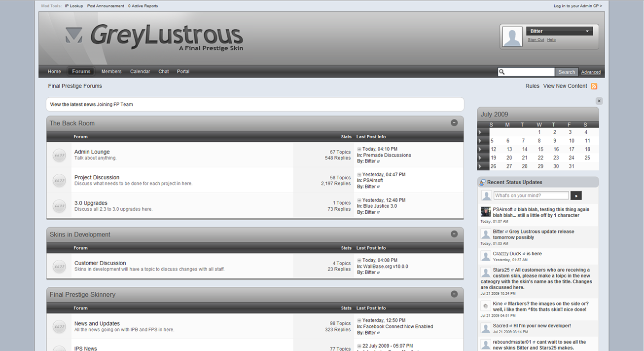Open the Help link
The image size is (644, 351).
coord(551,40)
